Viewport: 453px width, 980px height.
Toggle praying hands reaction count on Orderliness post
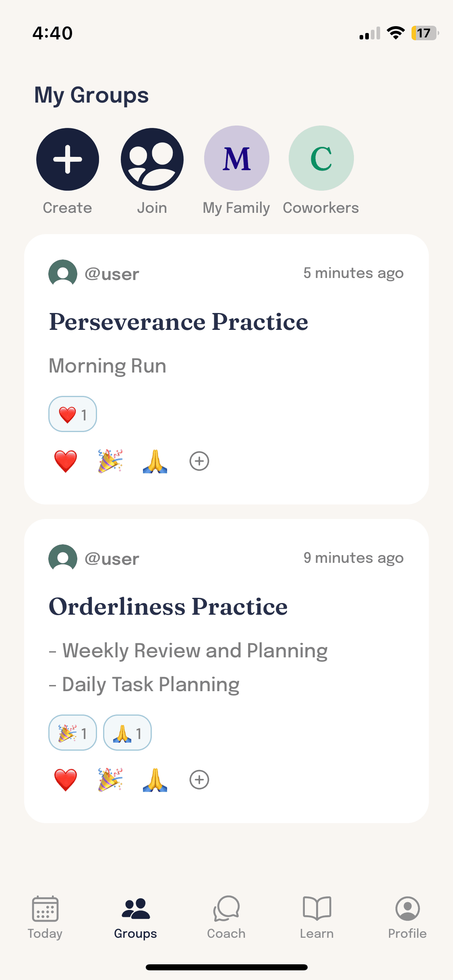127,733
